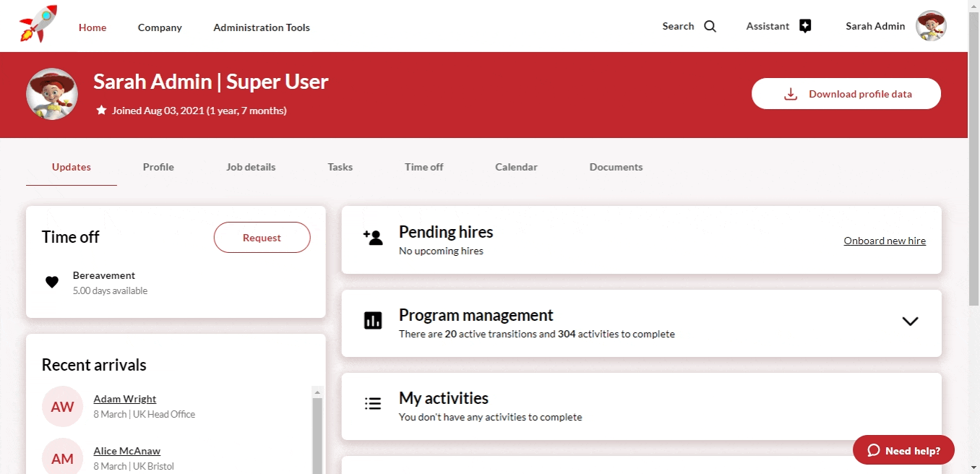Click the rocket logo icon
Screen dimensions: 980x474
point(38,25)
